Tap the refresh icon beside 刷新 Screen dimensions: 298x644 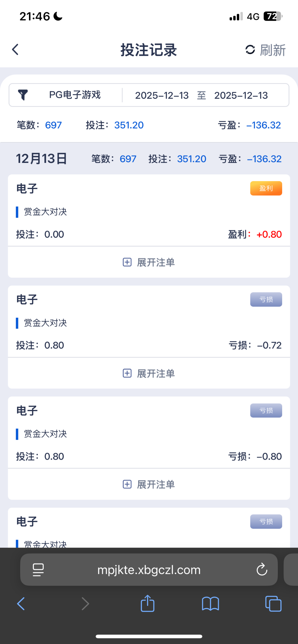point(250,50)
